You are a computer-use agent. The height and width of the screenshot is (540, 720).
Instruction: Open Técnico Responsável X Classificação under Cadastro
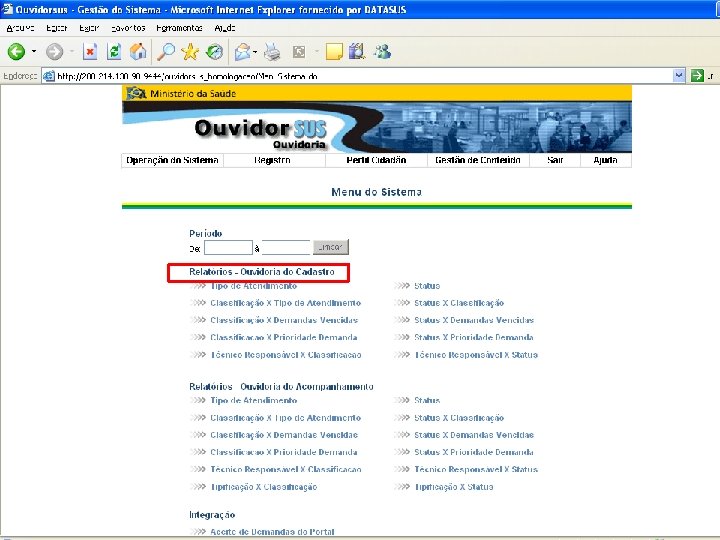[286, 355]
